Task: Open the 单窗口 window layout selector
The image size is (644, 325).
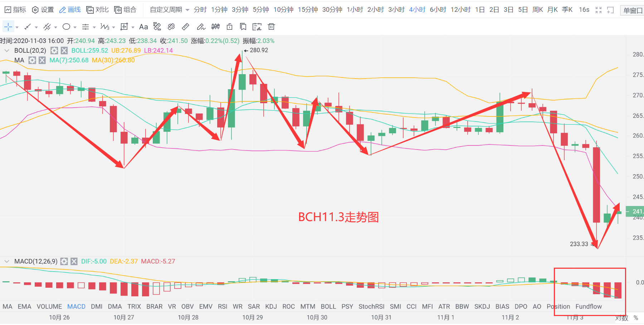Action: tap(633, 10)
